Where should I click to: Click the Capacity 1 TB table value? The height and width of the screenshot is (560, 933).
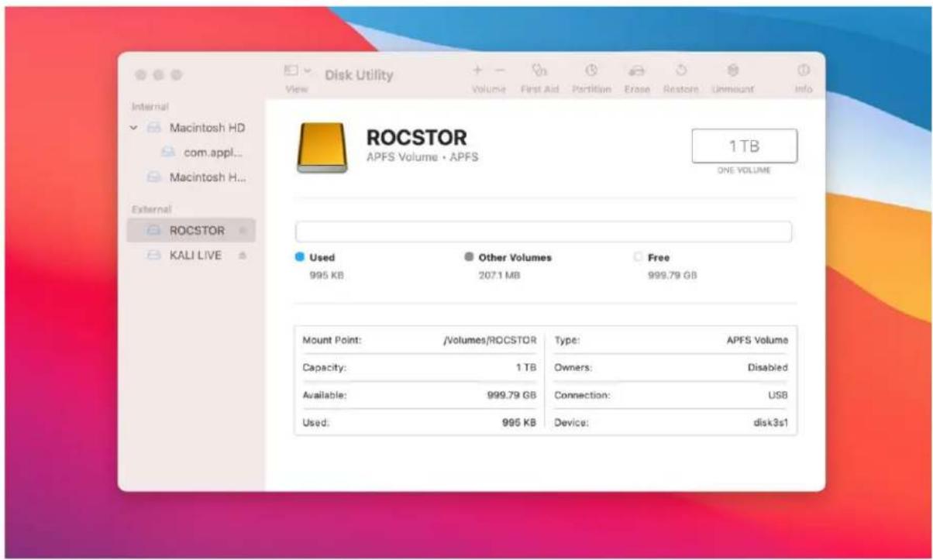tap(526, 368)
